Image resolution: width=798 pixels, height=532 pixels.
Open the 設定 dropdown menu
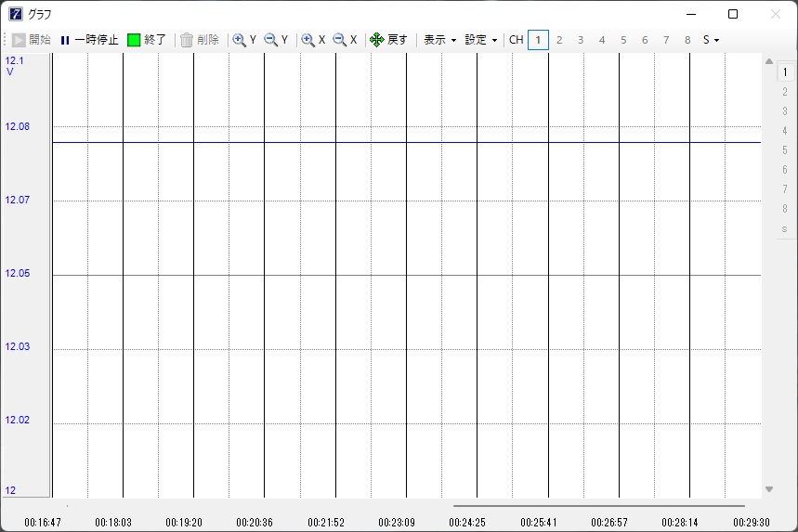pyautogui.click(x=481, y=40)
